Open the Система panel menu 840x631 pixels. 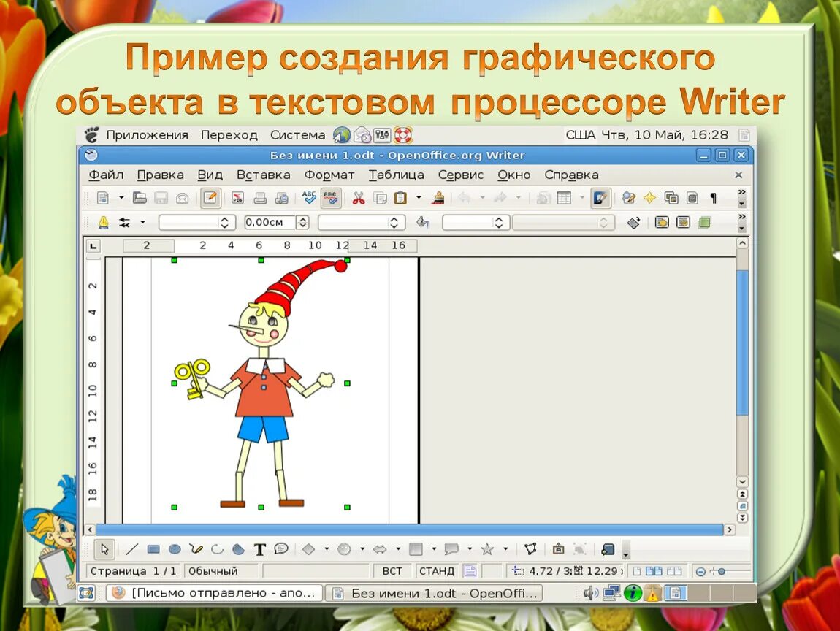298,135
